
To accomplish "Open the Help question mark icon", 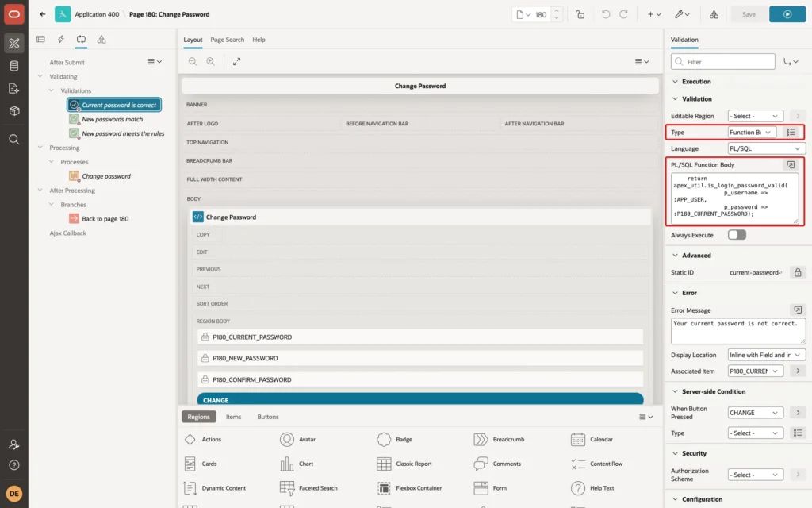I will 14,465.
